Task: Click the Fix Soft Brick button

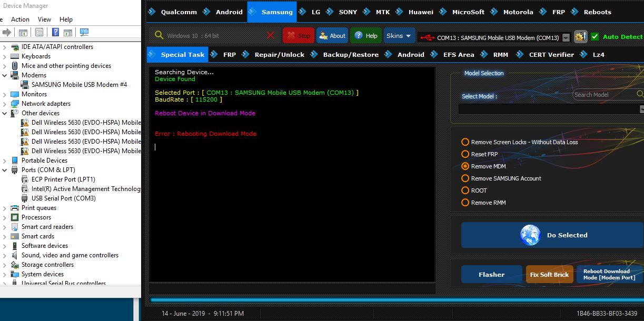Action: tap(549, 274)
